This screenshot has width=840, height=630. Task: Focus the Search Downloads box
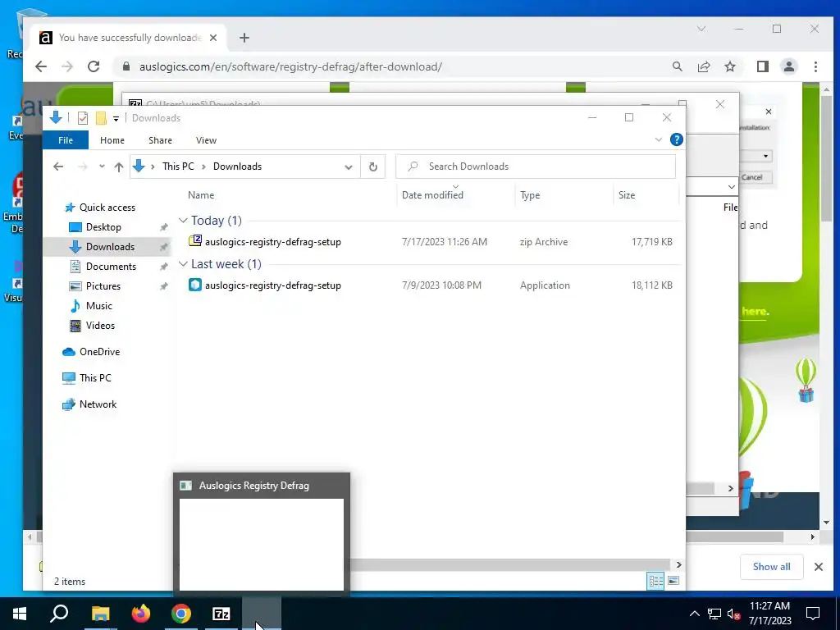click(x=535, y=167)
